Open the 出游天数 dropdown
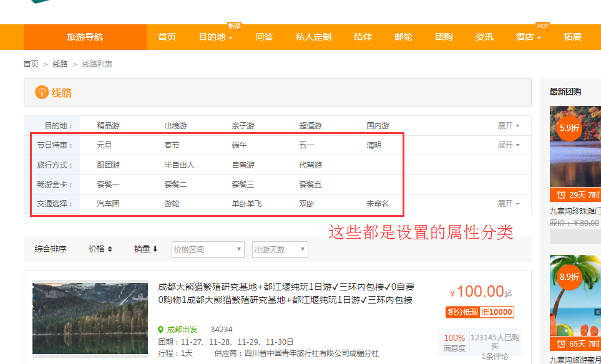601x364 pixels. 280,250
